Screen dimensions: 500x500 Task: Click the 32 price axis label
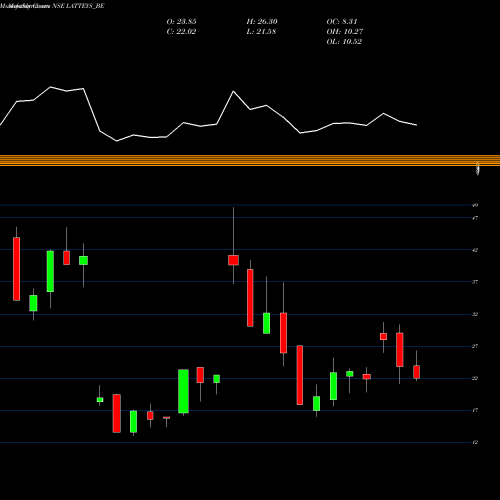tap(475, 314)
